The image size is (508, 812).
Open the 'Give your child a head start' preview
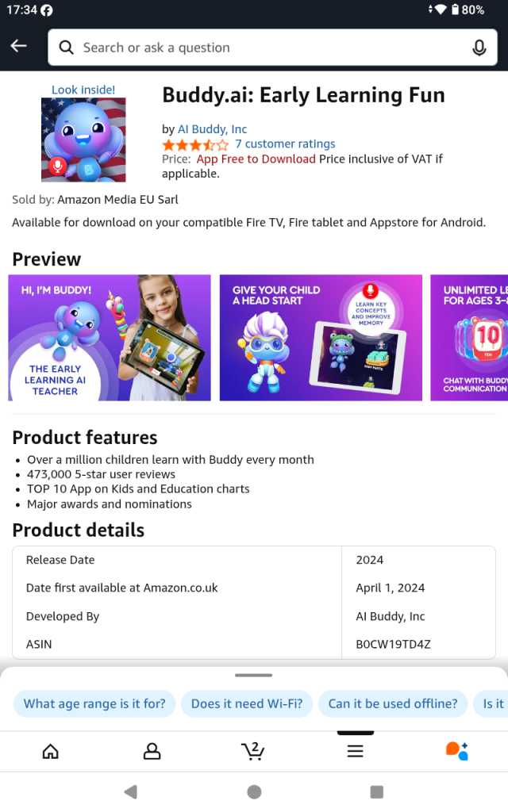click(x=321, y=338)
